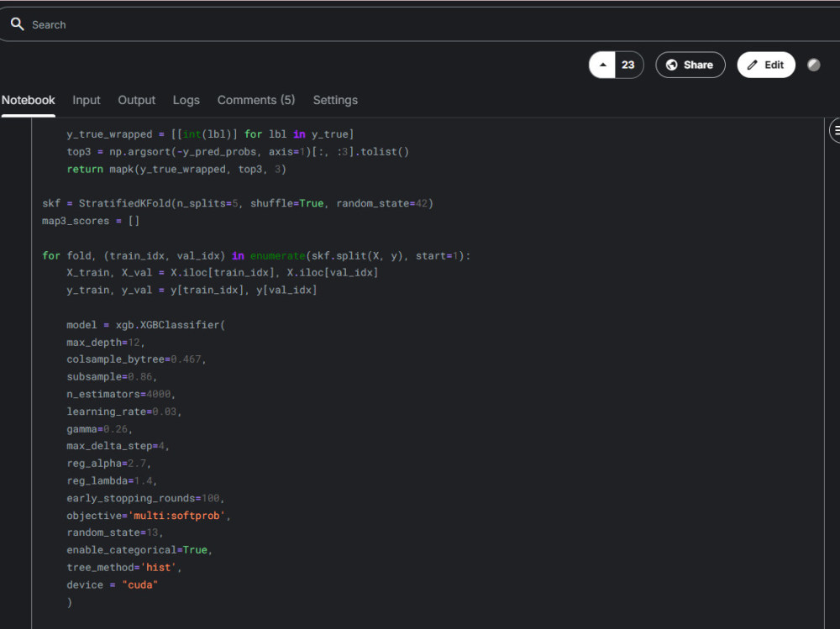
Task: Click the tree_method='hist' line
Action: pos(123,568)
